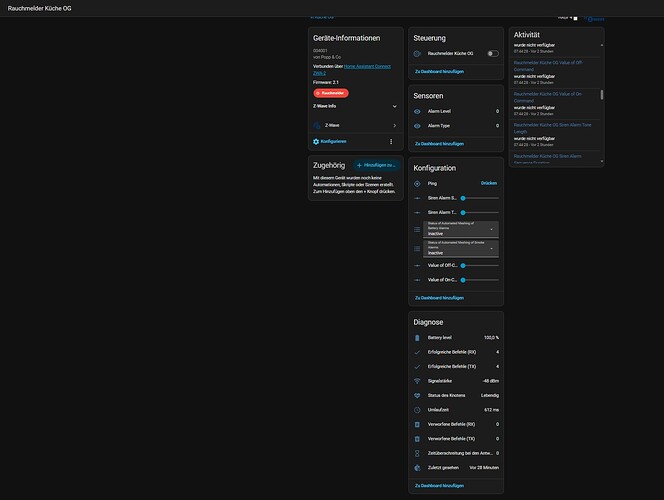This screenshot has height=500, width=664.
Task: Click the Konfigurieren gear icon
Action: coord(316,141)
